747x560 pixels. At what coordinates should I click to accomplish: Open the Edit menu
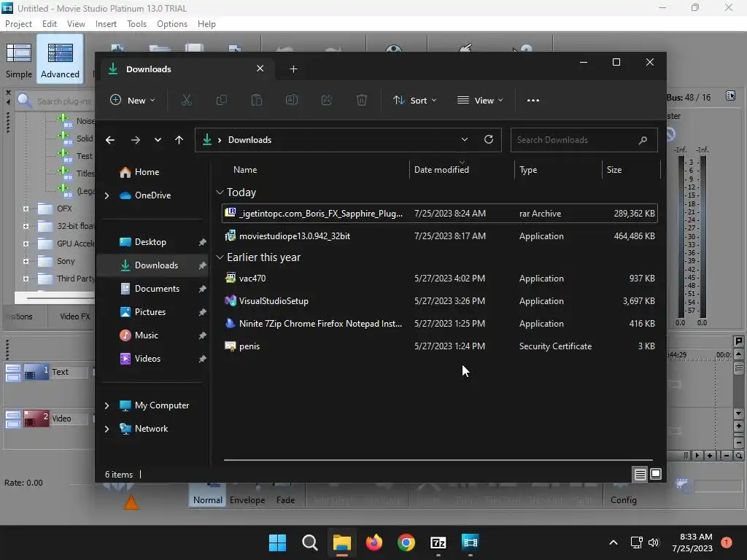50,24
